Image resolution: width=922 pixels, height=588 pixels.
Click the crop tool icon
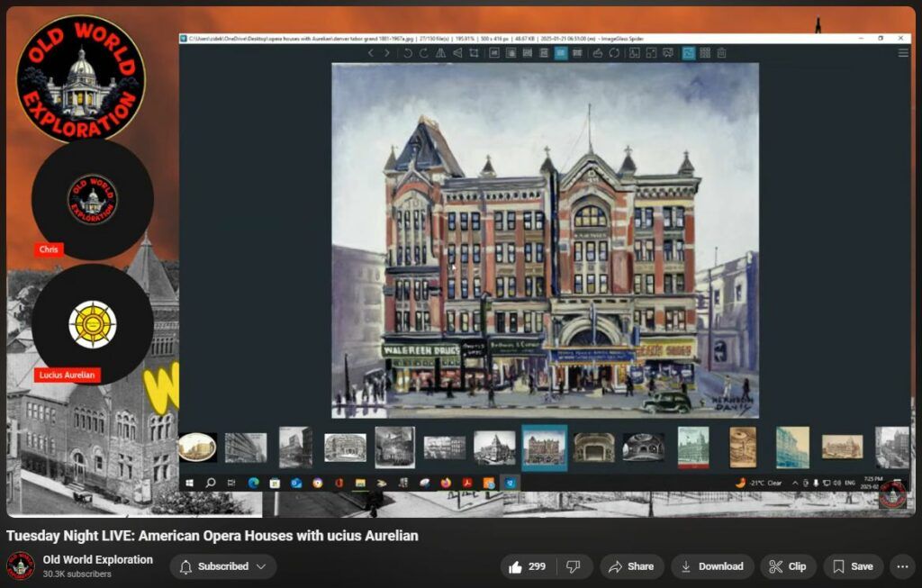click(472, 53)
